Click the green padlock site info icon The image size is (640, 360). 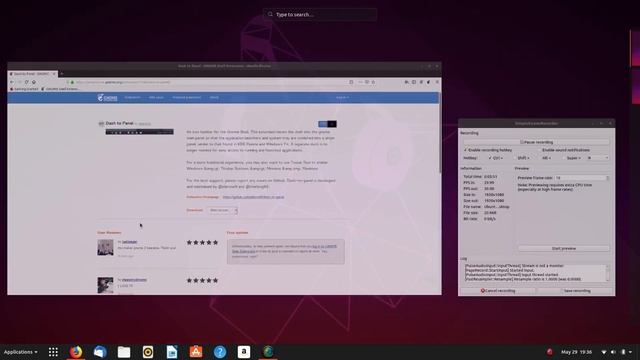(72, 82)
